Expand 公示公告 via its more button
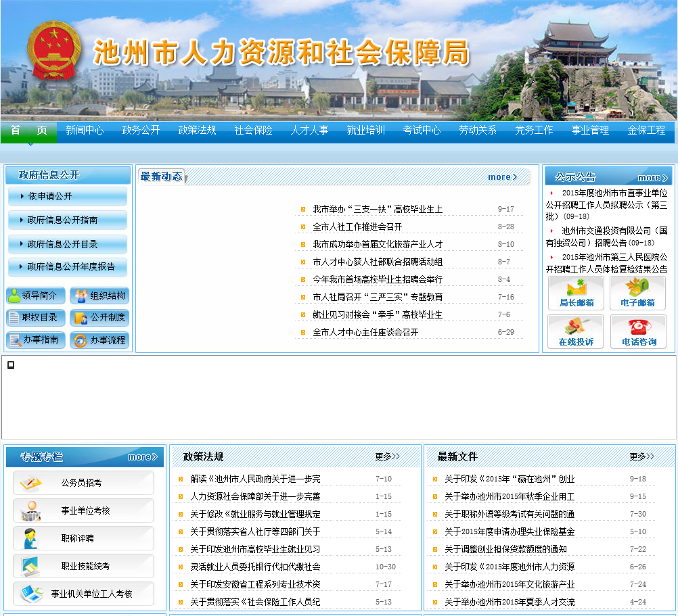The width and height of the screenshot is (678, 616). (652, 178)
